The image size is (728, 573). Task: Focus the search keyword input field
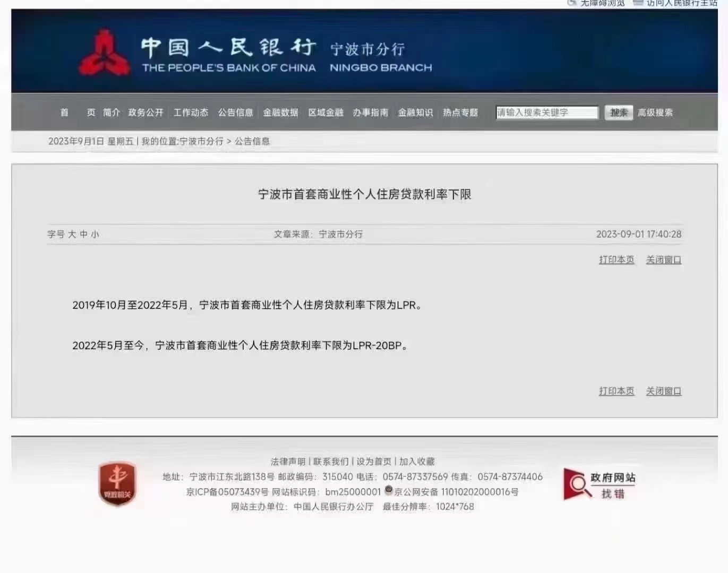tap(547, 112)
